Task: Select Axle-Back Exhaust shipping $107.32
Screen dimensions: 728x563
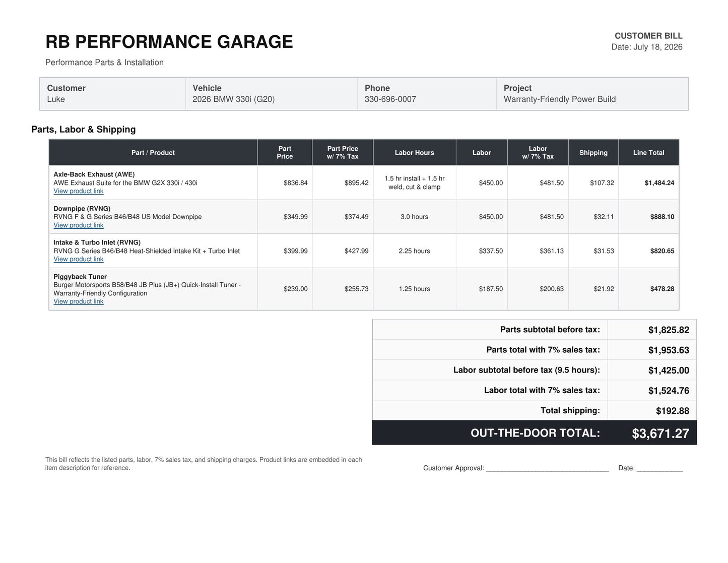Action: coord(602,183)
